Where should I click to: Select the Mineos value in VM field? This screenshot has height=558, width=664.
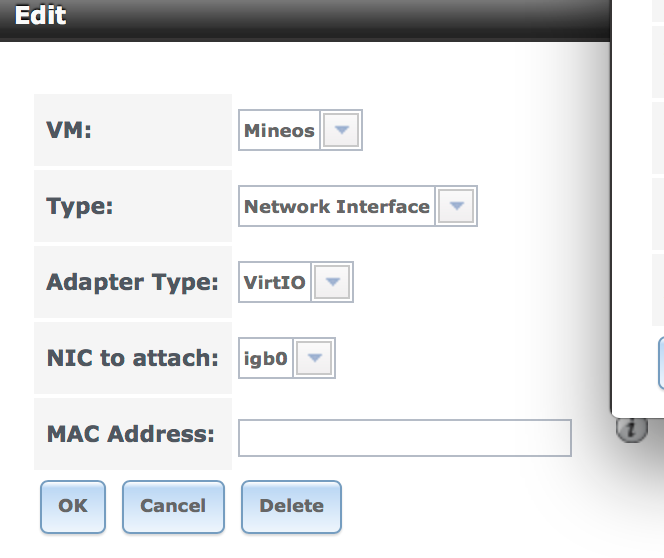point(279,130)
